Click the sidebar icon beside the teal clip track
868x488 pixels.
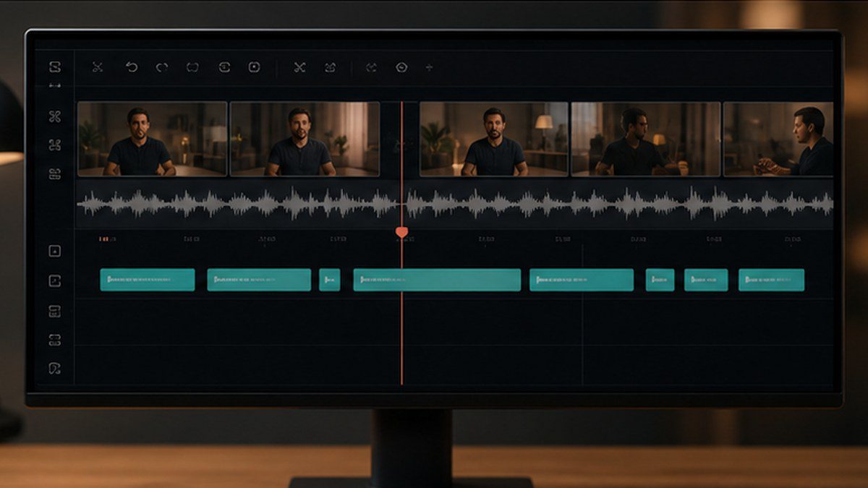55,281
